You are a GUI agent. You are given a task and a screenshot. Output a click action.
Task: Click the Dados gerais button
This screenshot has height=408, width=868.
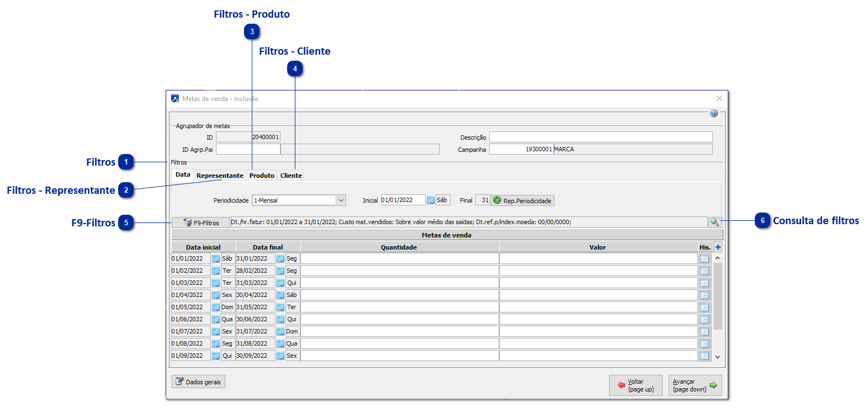click(198, 381)
